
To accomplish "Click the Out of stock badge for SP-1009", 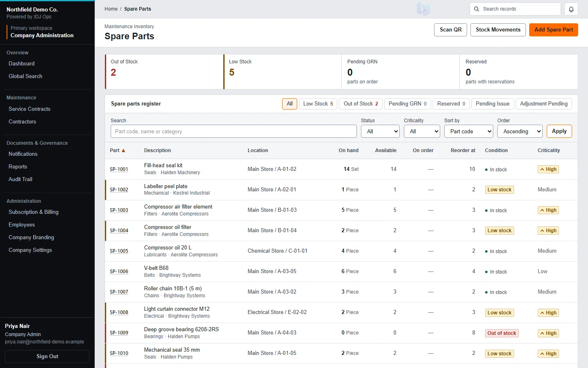I will [501, 333].
